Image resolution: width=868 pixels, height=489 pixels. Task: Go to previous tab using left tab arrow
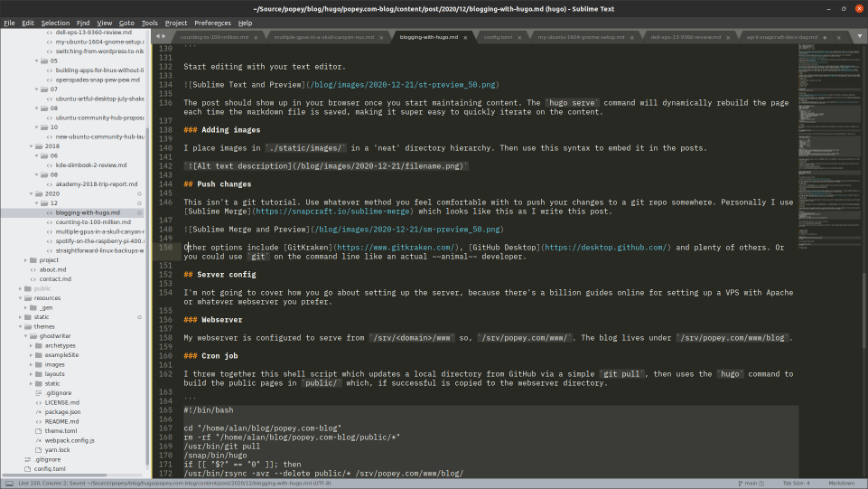tap(158, 36)
